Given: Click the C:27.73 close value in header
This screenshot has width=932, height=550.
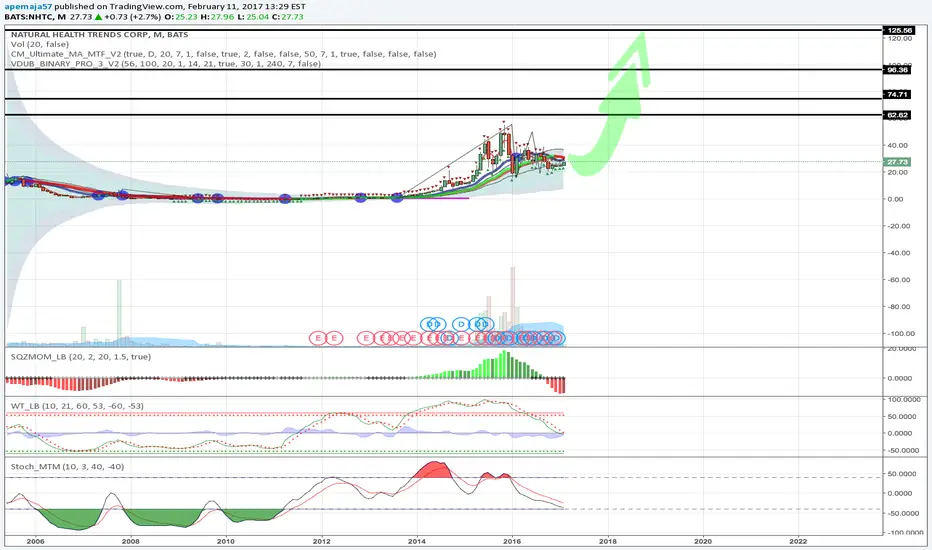Looking at the screenshot, I should click(288, 17).
